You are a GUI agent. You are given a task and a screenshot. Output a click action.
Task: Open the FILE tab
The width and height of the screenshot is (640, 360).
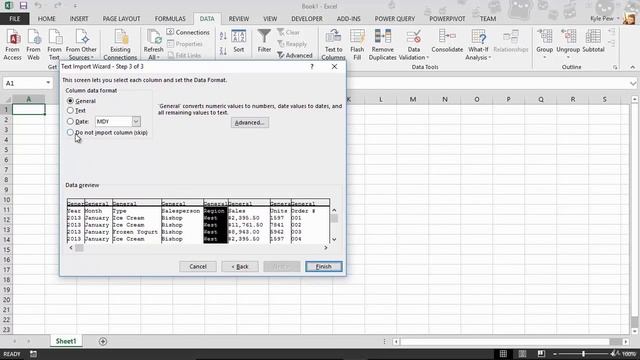click(x=15, y=19)
